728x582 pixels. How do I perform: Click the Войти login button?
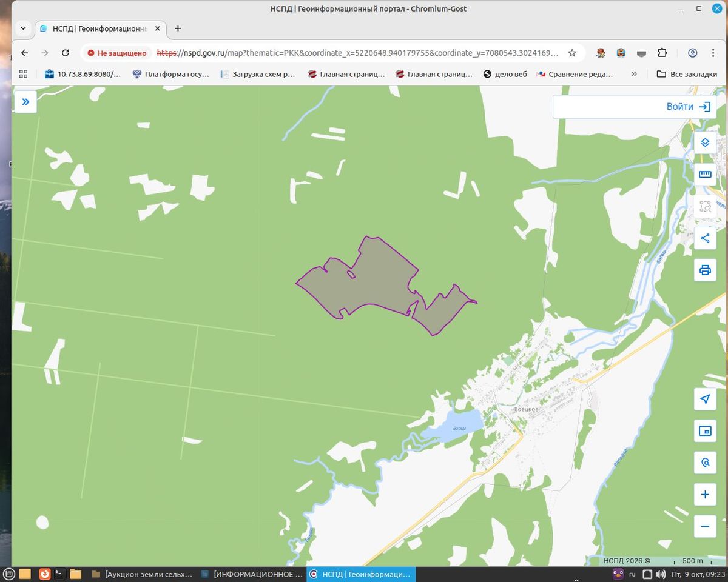click(x=688, y=107)
